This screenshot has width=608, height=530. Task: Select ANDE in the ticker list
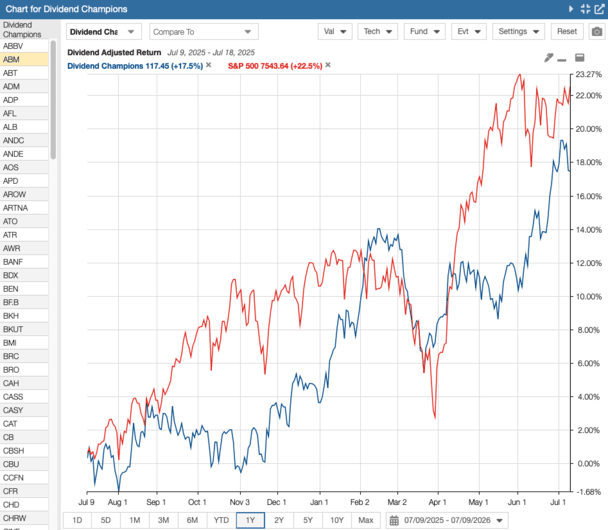(24, 154)
